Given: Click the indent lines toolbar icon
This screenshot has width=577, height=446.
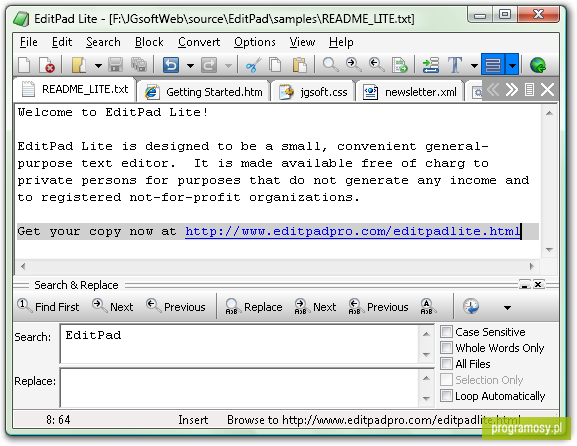Looking at the screenshot, I should pos(431,66).
